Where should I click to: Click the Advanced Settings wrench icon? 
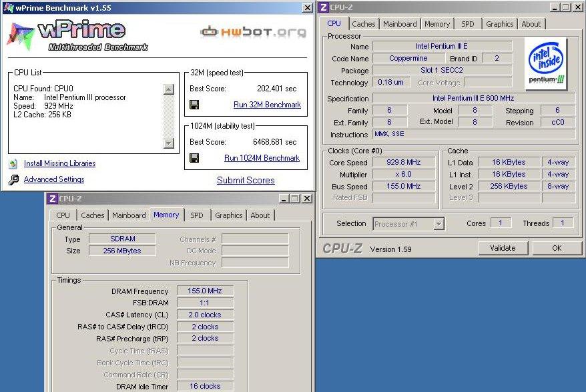[13, 179]
